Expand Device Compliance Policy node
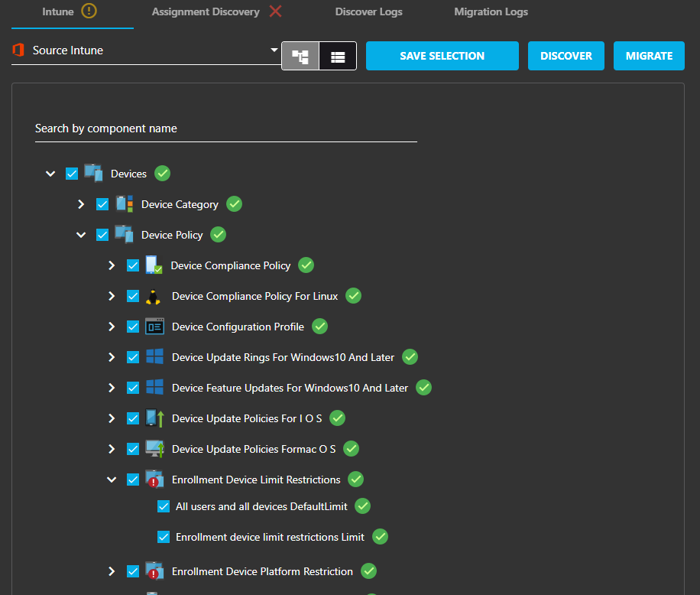Screen dimensions: 700x595 (x=112, y=265)
